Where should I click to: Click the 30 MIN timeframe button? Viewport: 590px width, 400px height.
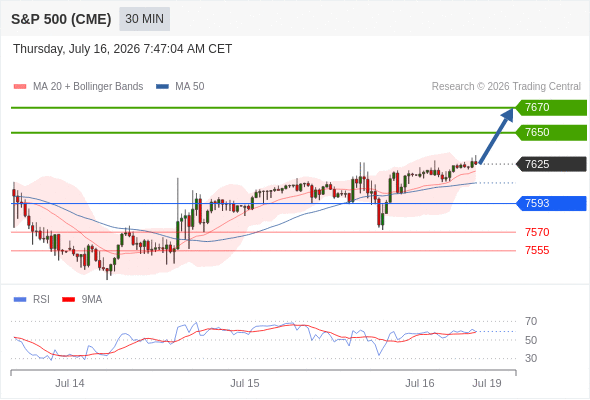(144, 19)
